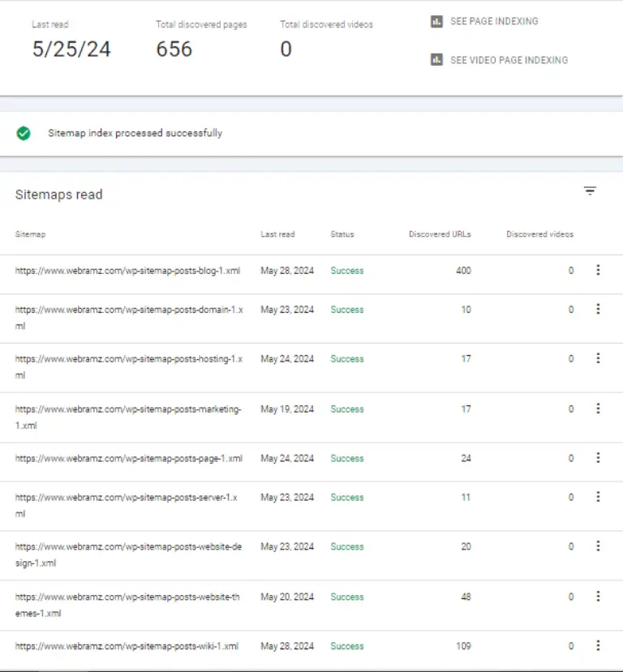The image size is (623, 672).
Task: Click the 656 total discovered pages value
Action: point(174,49)
